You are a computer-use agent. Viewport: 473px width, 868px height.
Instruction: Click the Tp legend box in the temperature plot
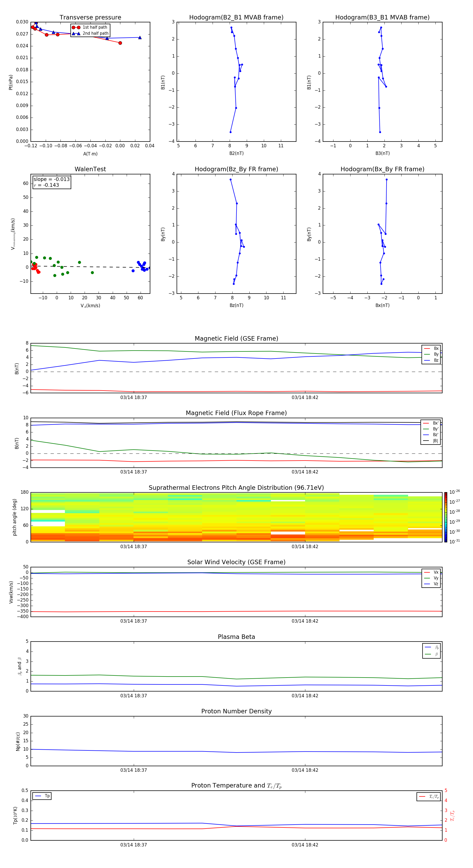tap(42, 796)
